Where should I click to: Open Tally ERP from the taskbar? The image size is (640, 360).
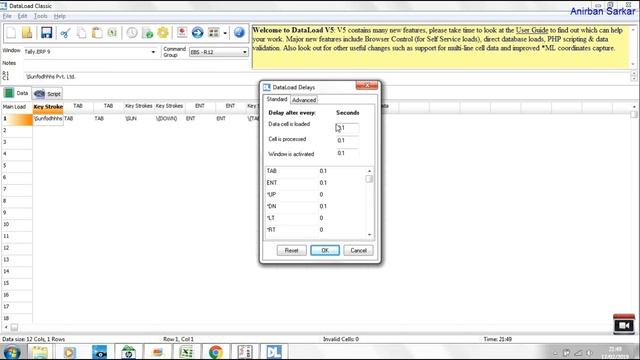[245, 352]
